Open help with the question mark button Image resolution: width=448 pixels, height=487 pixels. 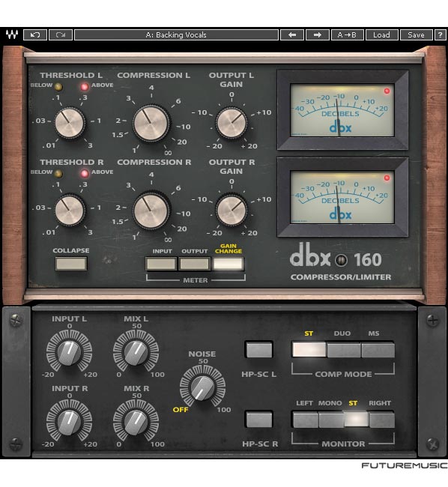(440, 34)
